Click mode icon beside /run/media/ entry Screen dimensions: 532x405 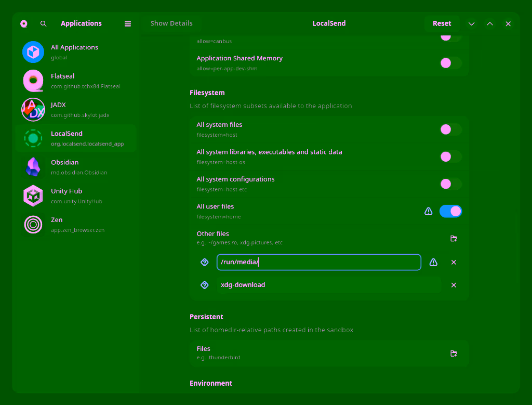(x=205, y=262)
